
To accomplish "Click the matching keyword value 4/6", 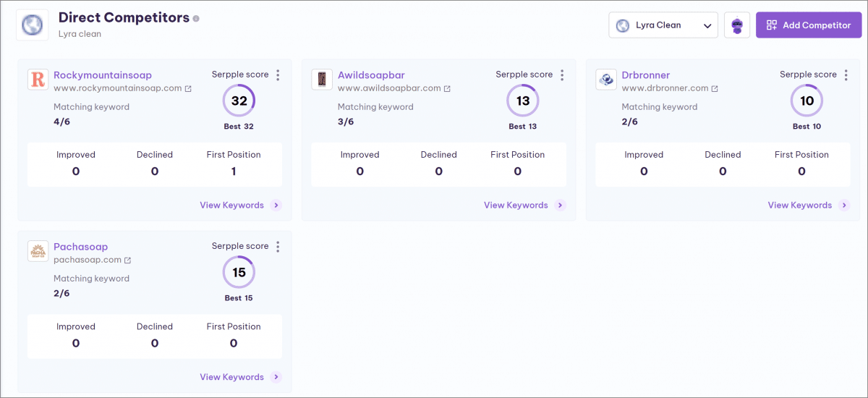I will [62, 122].
